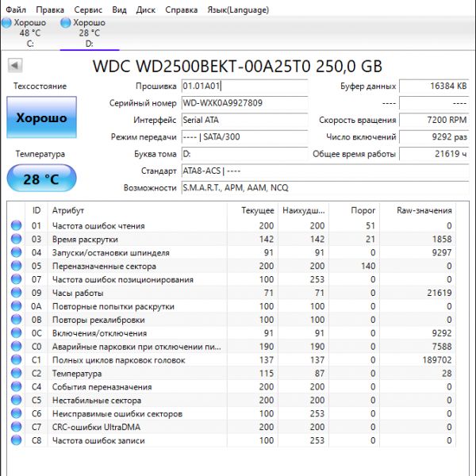The width and height of the screenshot is (476, 476).
Task: Select the Частота ошибок чтения row text
Action: 98,226
